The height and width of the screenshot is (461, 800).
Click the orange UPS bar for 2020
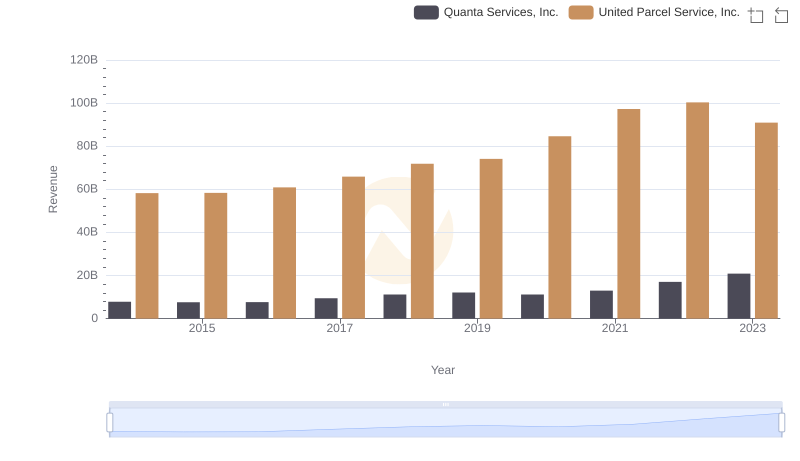[560, 227]
